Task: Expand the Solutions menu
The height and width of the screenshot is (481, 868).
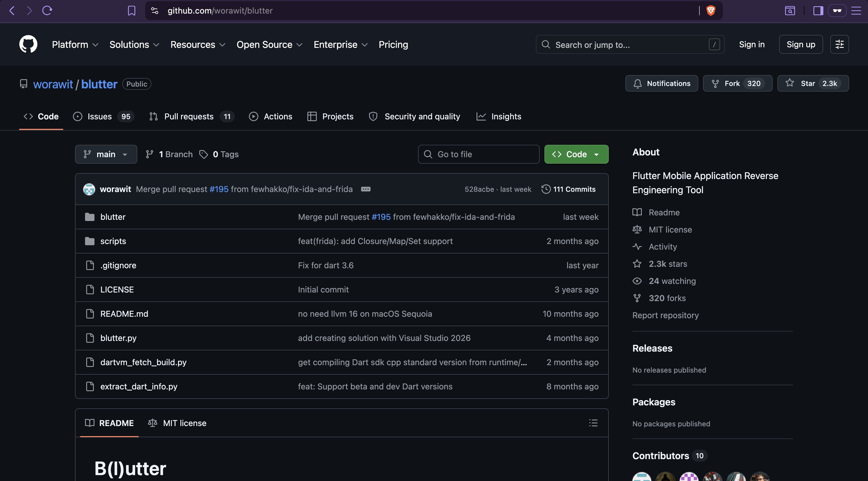Action: click(x=134, y=45)
